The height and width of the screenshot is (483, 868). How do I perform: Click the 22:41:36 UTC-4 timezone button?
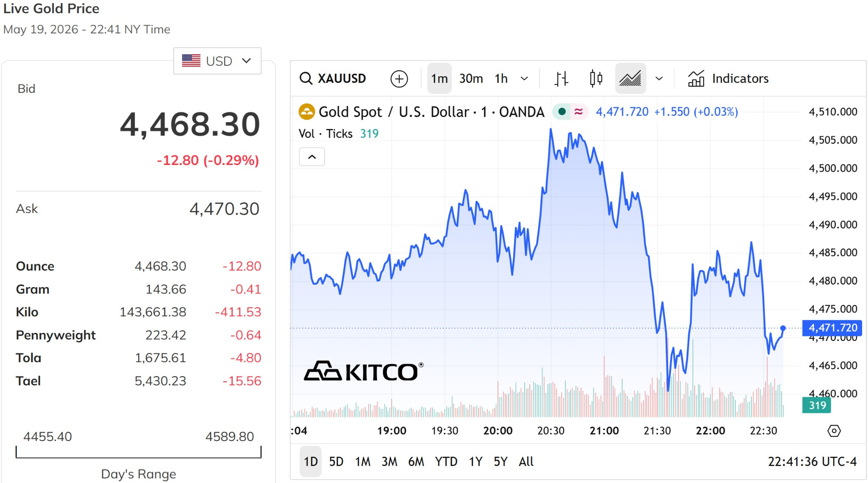click(812, 461)
